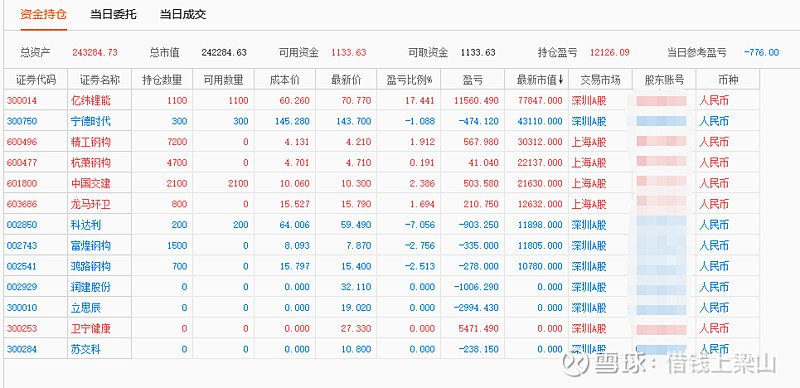Sort by 成本价 column header
Image resolution: width=800 pixels, height=388 pixels.
(x=285, y=80)
